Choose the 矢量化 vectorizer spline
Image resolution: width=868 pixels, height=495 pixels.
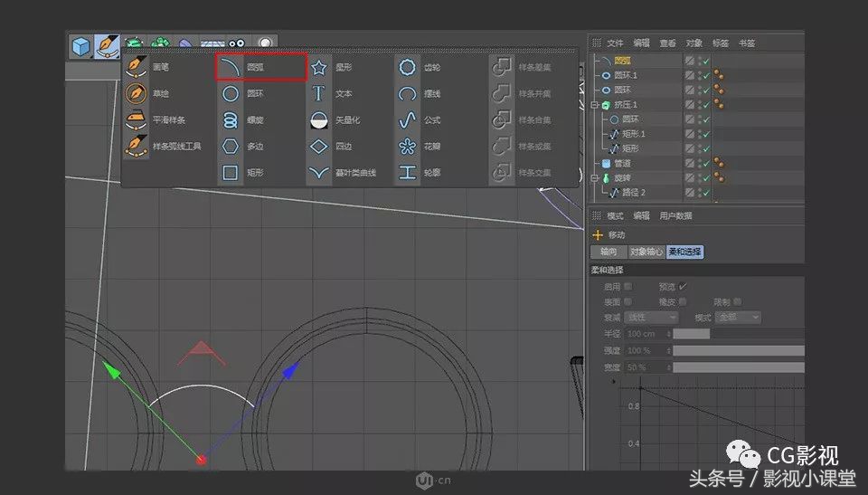pos(335,119)
